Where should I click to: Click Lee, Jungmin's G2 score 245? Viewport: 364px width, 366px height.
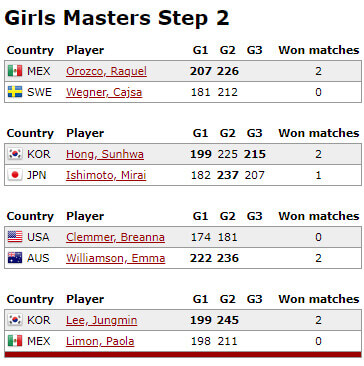[228, 320]
